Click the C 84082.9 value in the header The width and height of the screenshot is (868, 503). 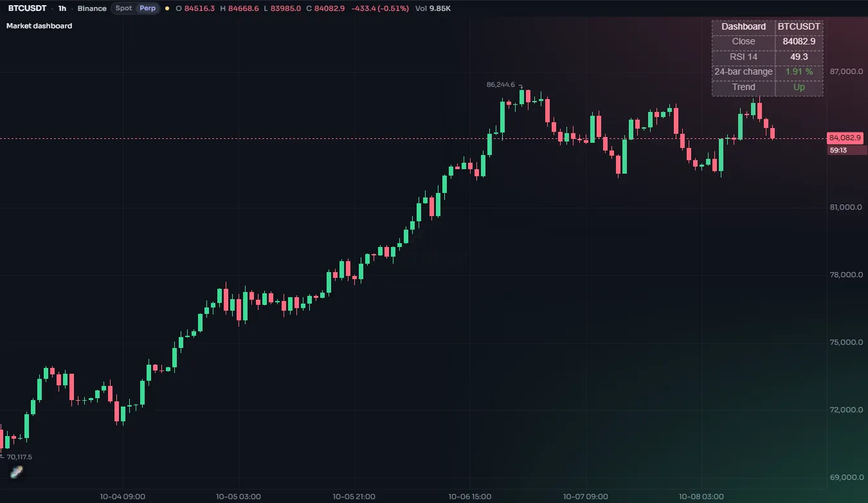coord(325,8)
